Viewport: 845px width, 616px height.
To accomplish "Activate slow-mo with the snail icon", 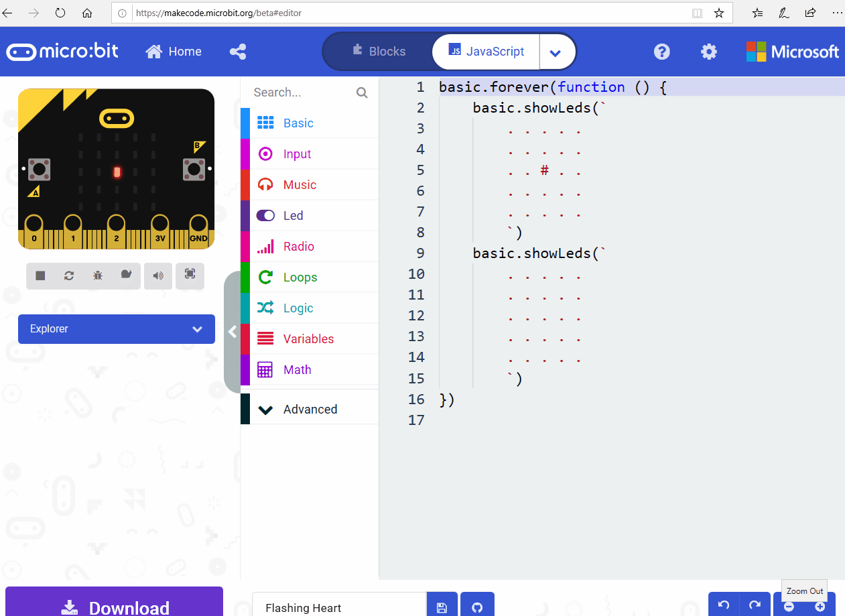I will pos(126,275).
